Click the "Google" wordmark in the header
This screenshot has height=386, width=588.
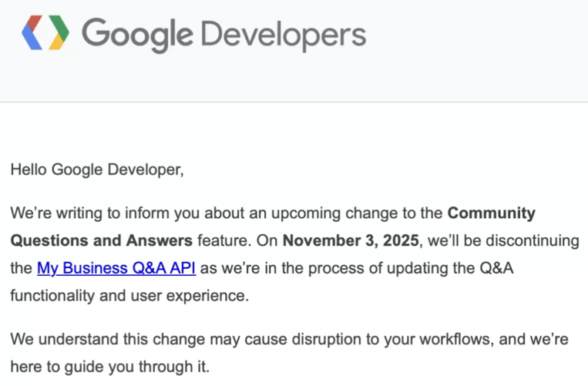click(137, 35)
